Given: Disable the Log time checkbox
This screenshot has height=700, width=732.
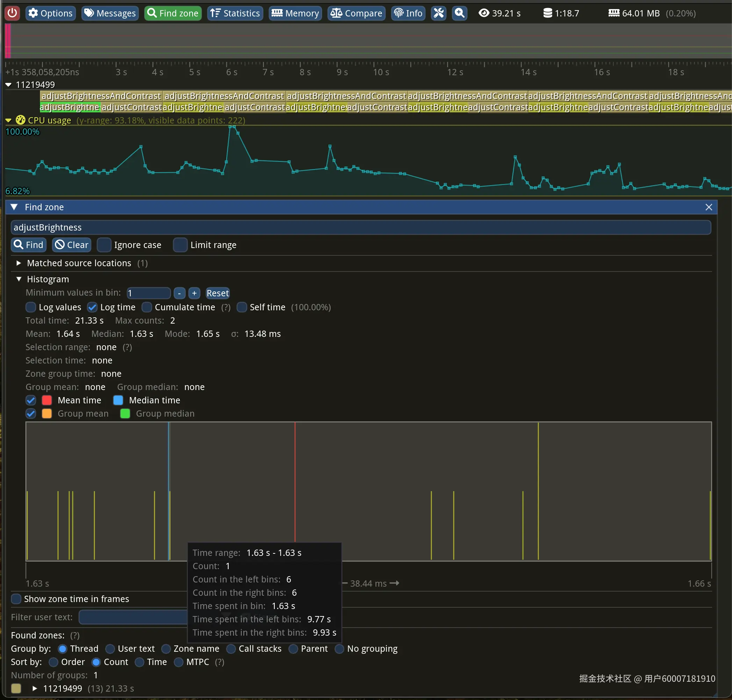Looking at the screenshot, I should 92,307.
